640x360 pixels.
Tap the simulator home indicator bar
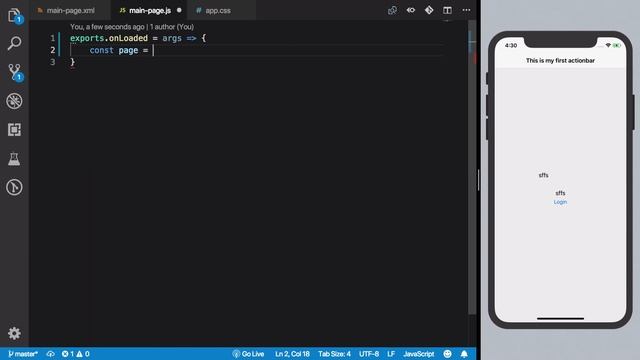(560, 318)
